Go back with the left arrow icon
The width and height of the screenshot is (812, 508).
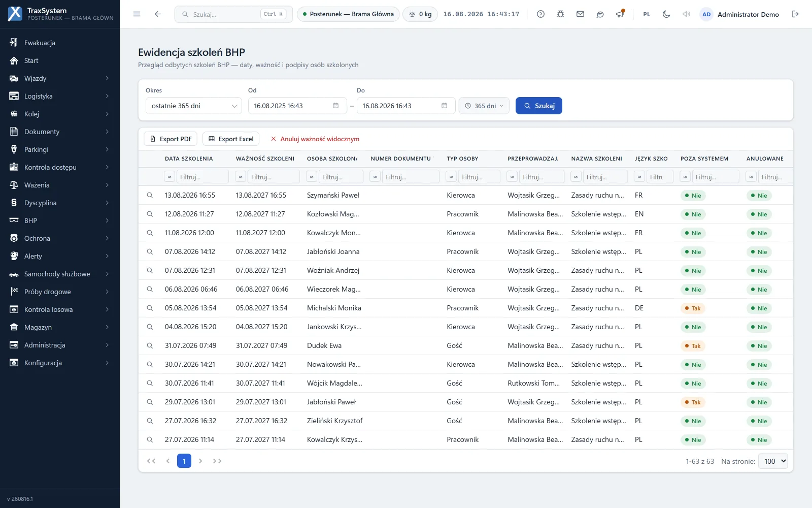(x=158, y=14)
